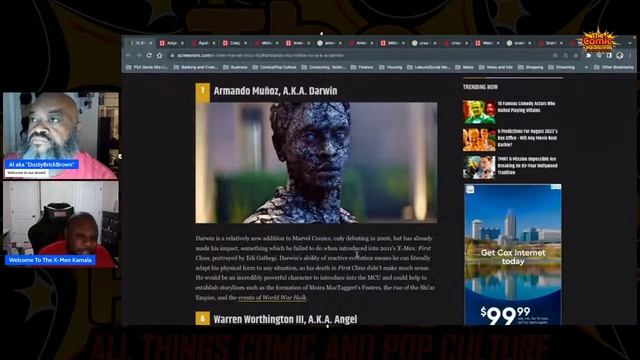Open the three-dot Chrome menu
Screen dimensions: 640x360
click(x=630, y=56)
